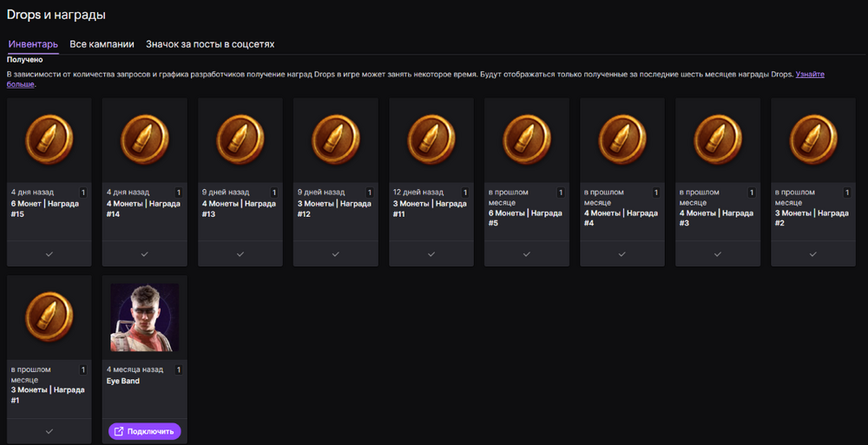
Task: Select the text 3 Монеты | Награда #12
Action: tap(334, 209)
